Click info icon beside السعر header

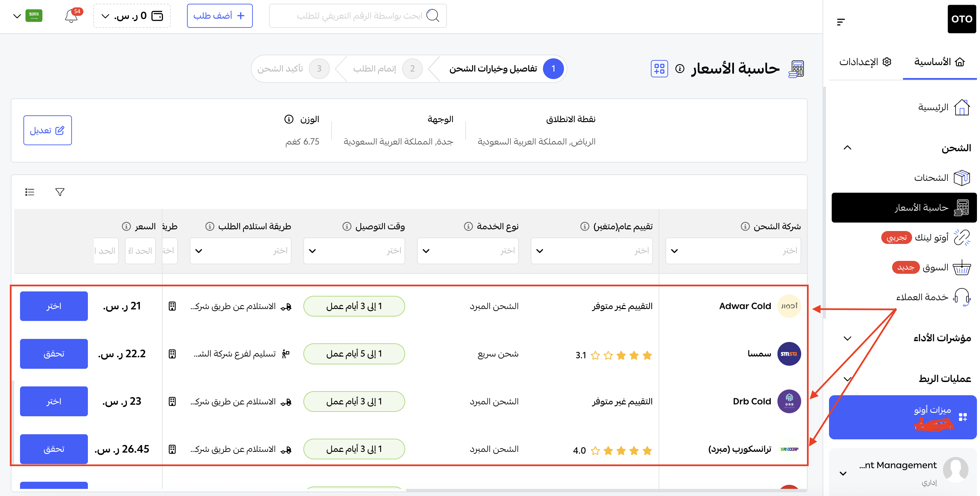126,227
